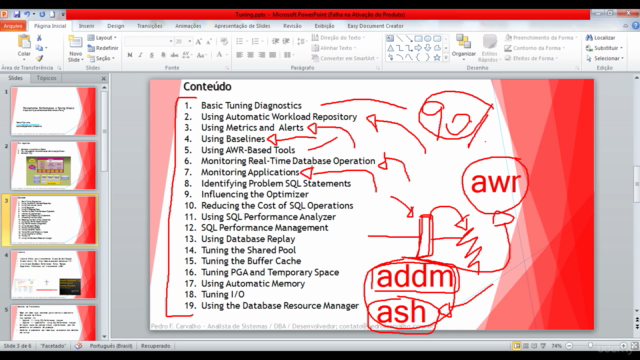Open the font color dropdown
The width and height of the screenshot is (640, 360).
click(x=227, y=55)
